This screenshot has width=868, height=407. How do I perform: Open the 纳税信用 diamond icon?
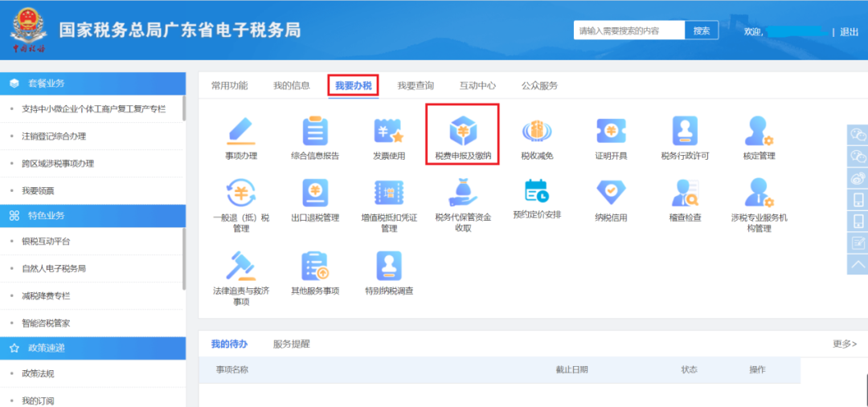click(x=611, y=193)
